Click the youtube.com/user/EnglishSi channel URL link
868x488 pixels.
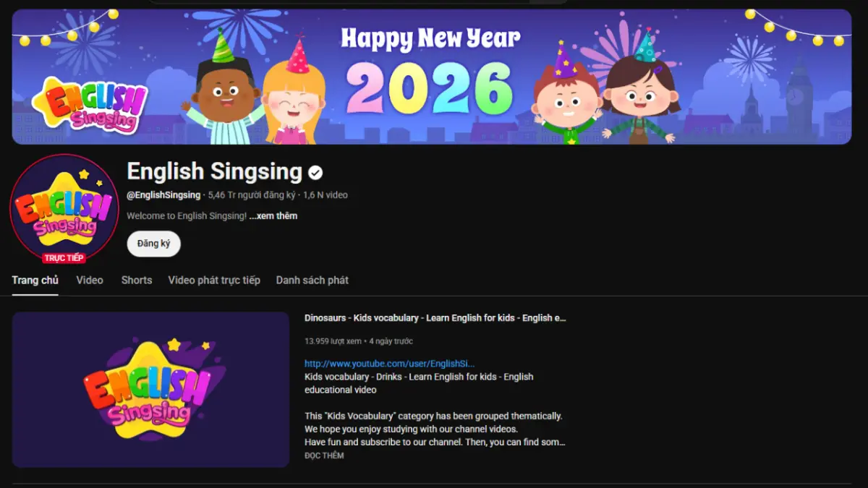[389, 364]
